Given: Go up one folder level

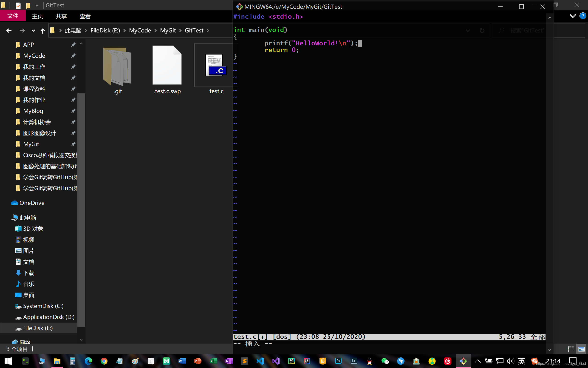Looking at the screenshot, I should pos(42,31).
